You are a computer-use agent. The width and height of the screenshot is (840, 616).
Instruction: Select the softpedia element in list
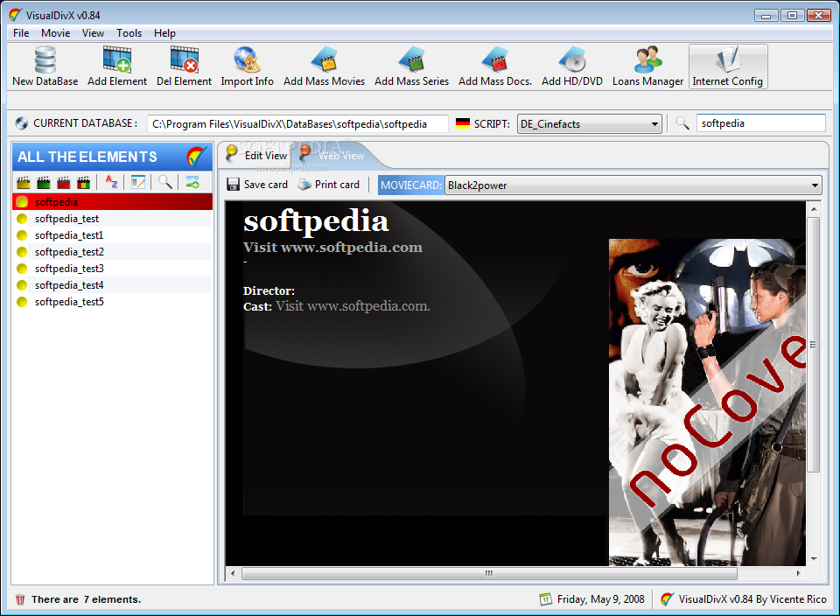tap(113, 202)
